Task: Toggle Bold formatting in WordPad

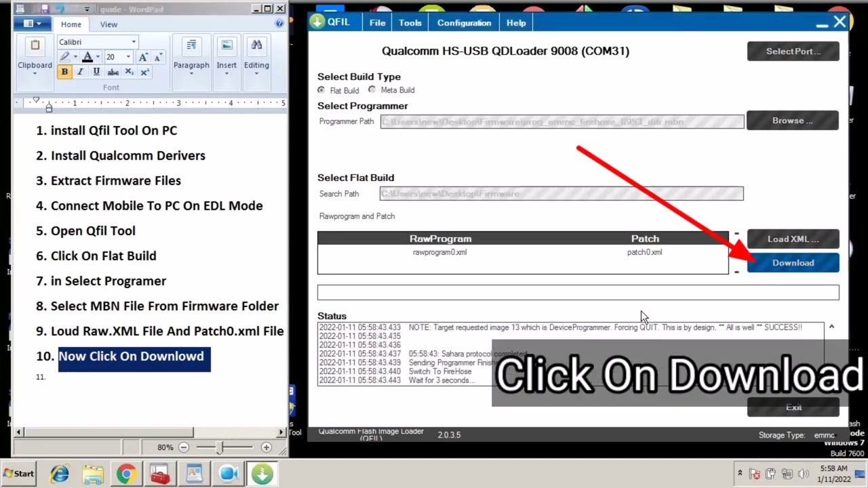Action: click(x=64, y=72)
